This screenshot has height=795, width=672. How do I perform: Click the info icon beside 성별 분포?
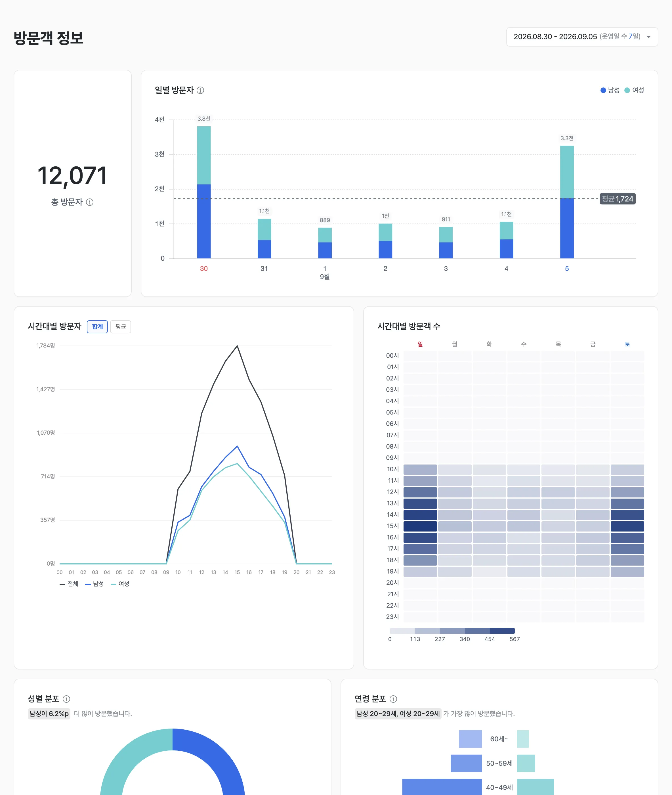[66, 699]
